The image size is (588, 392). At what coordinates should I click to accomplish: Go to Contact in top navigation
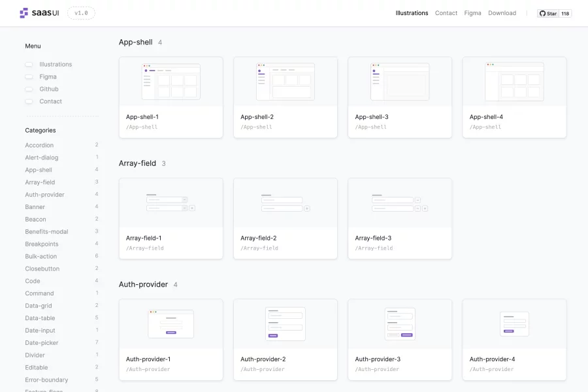pos(446,13)
